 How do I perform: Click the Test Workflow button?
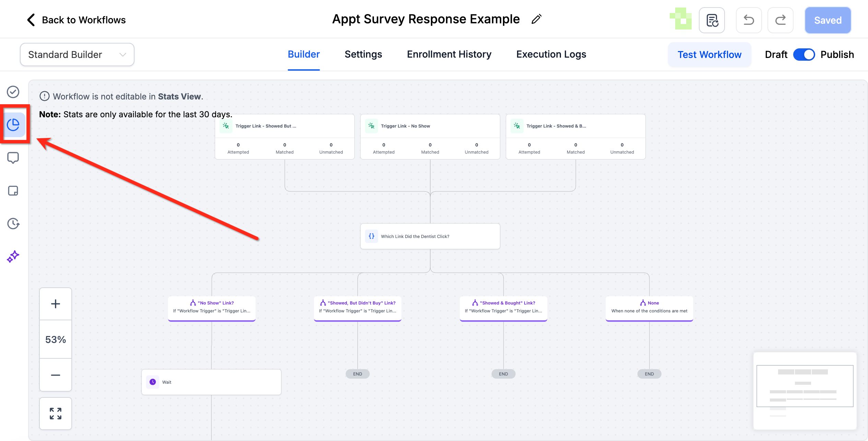pyautogui.click(x=709, y=55)
